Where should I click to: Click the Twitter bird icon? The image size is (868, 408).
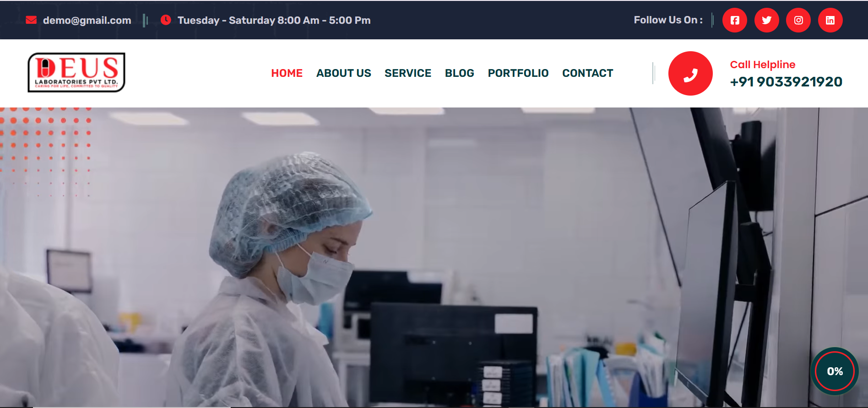click(x=766, y=20)
